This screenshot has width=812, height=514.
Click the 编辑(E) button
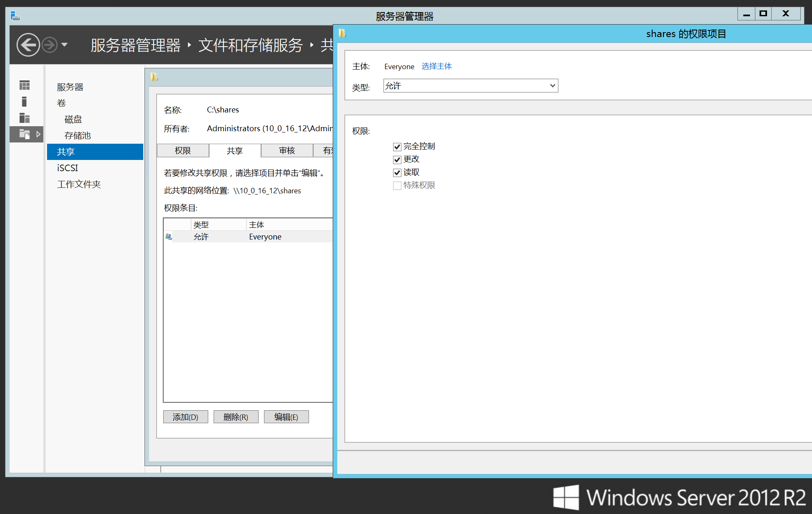pyautogui.click(x=286, y=417)
